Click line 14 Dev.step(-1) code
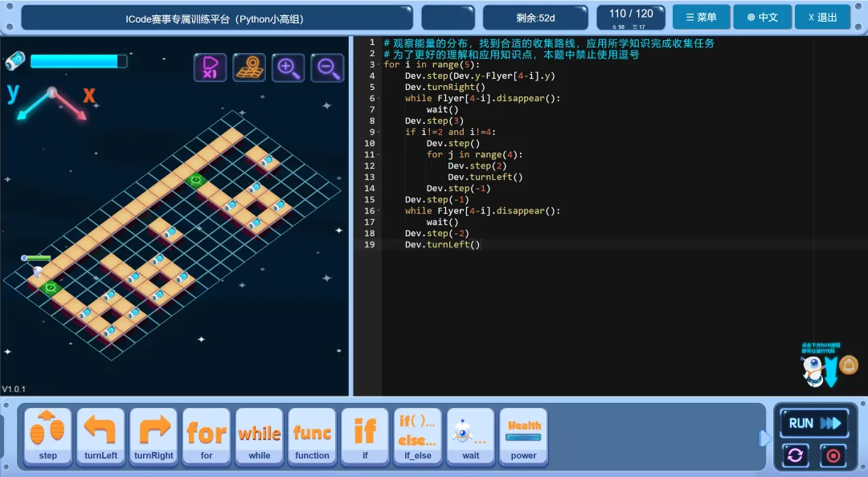This screenshot has height=477, width=868. (458, 188)
